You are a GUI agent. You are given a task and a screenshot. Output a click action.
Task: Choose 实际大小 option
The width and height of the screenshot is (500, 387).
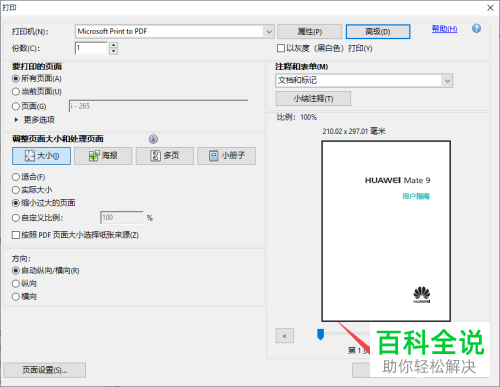point(16,190)
